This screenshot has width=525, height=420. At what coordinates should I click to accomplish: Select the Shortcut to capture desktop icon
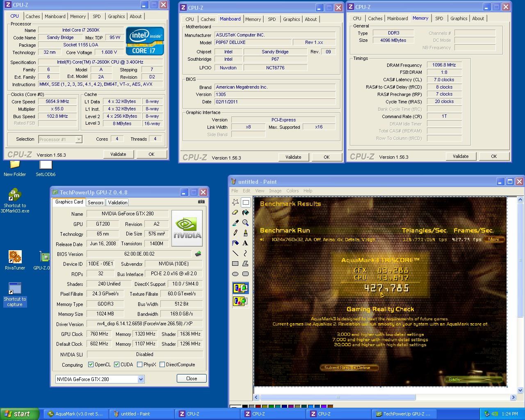click(15, 294)
